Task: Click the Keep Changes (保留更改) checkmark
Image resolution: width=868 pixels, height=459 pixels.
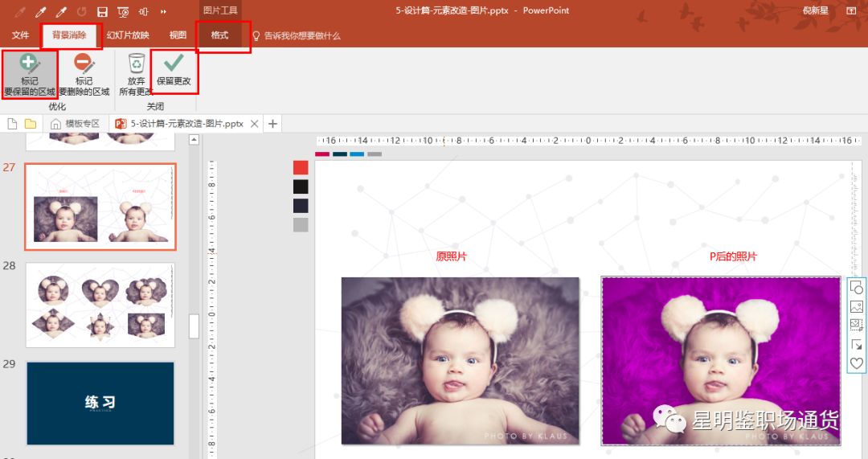Action: pos(174,71)
